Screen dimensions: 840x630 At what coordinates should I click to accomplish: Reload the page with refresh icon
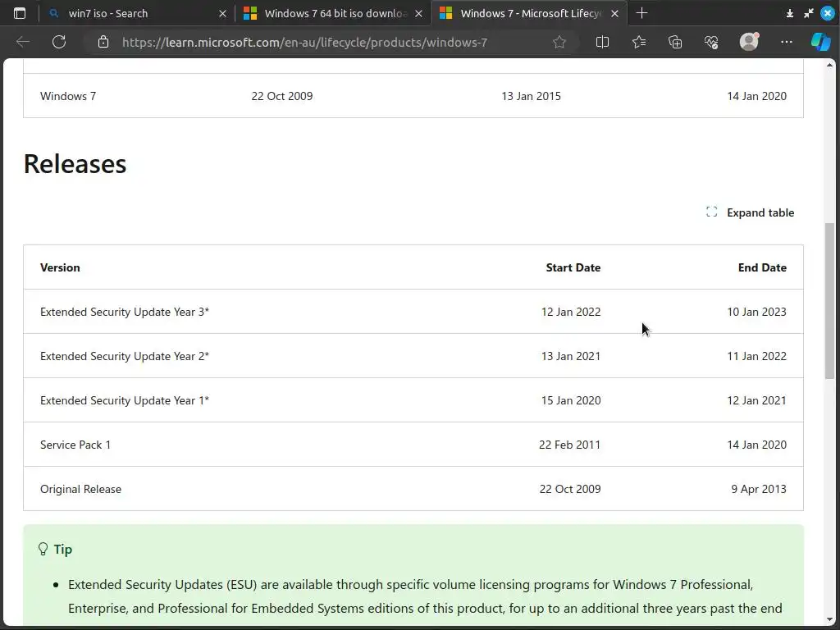pos(59,42)
